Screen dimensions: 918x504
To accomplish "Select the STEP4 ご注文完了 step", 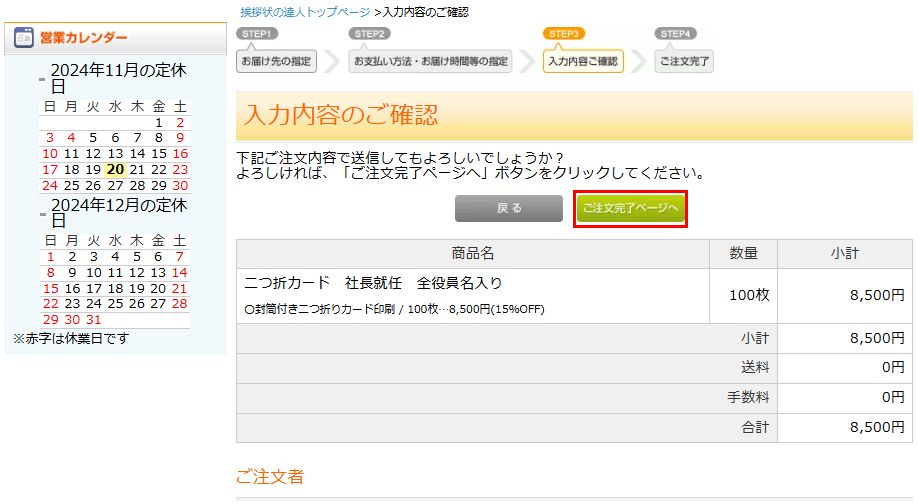I will [x=684, y=61].
